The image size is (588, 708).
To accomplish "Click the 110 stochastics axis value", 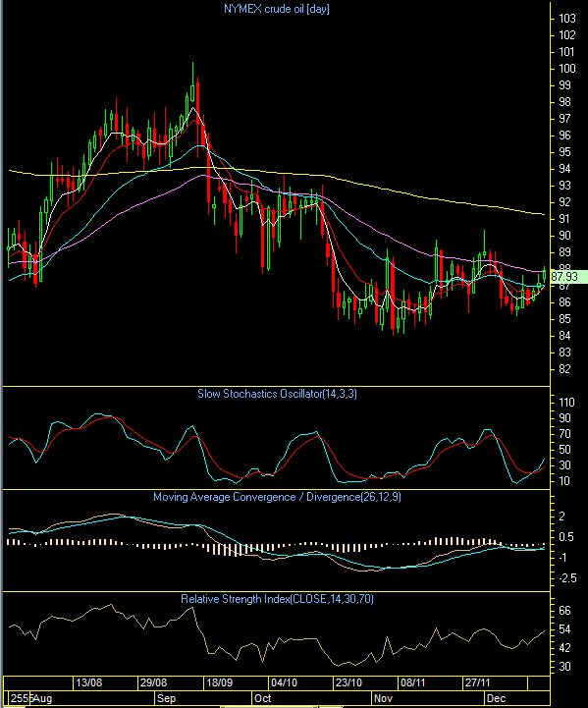I will [566, 403].
